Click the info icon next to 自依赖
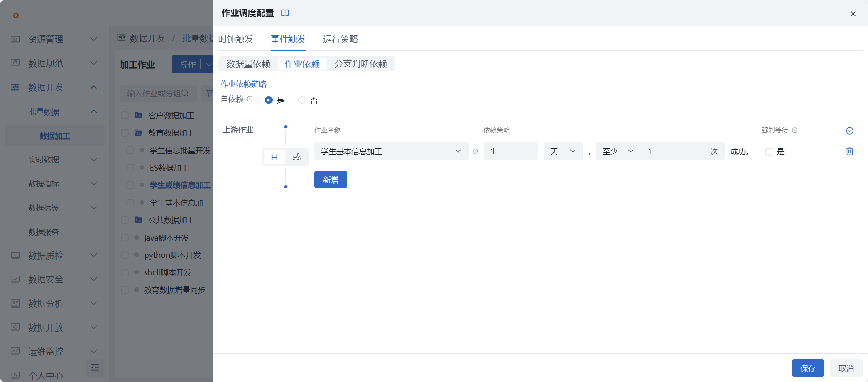 [x=250, y=99]
